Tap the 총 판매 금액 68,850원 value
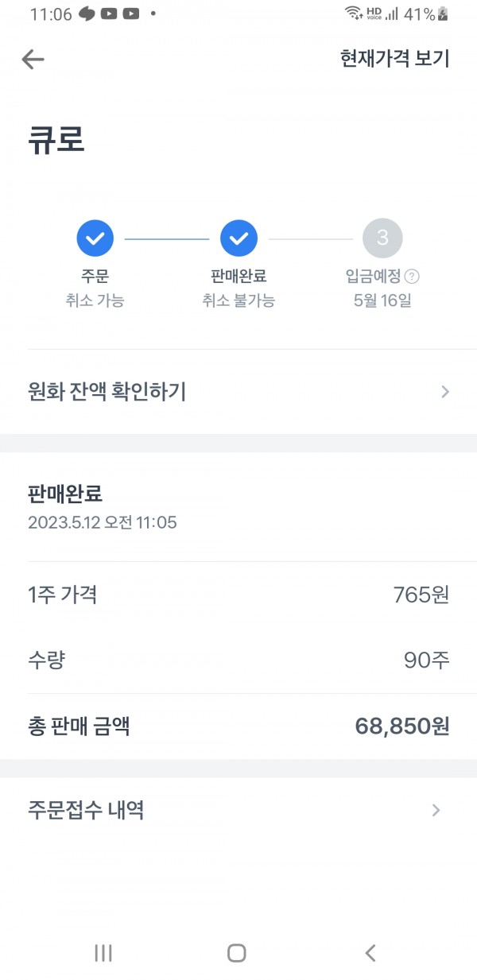This screenshot has height=980, width=477. point(401,726)
